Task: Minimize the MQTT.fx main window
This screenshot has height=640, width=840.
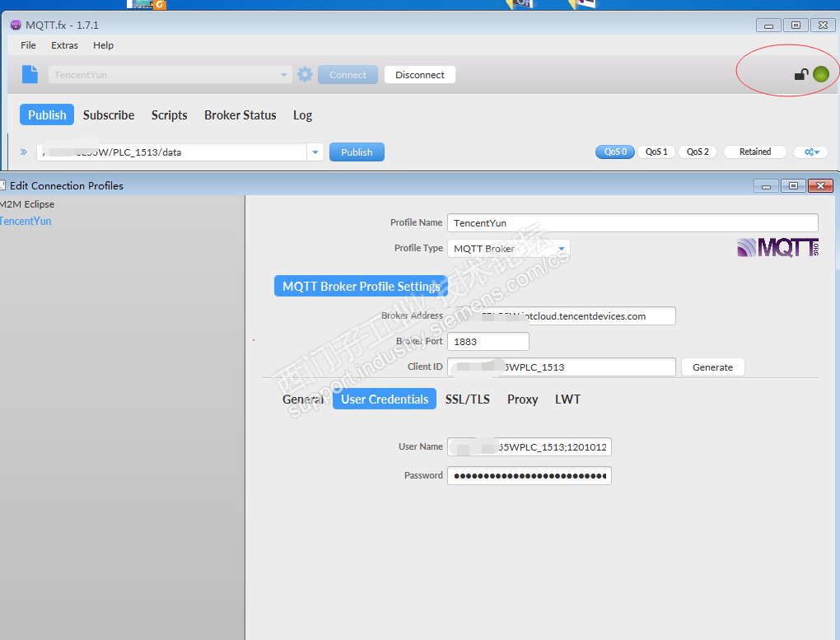Action: tap(768, 26)
